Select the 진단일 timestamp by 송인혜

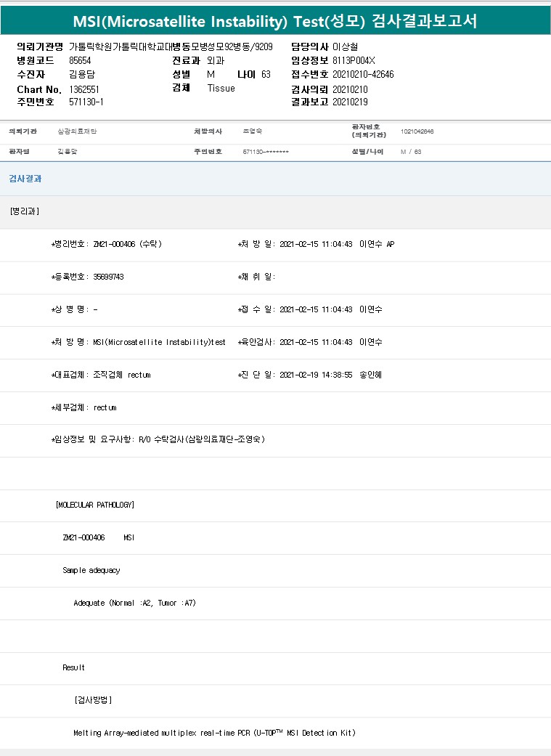(310, 375)
